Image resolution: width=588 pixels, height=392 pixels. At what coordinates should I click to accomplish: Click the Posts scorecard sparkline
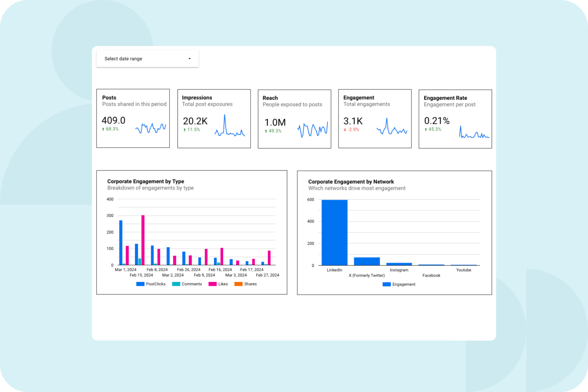point(151,128)
